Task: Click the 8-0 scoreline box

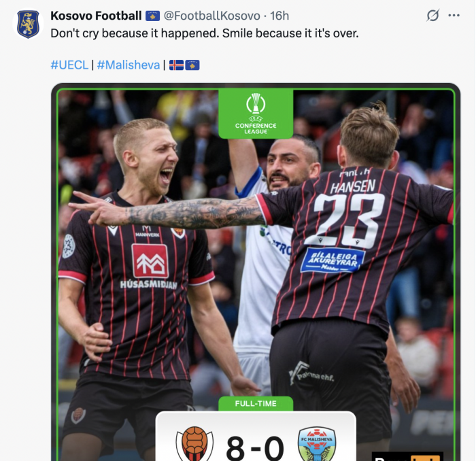Action: click(256, 437)
